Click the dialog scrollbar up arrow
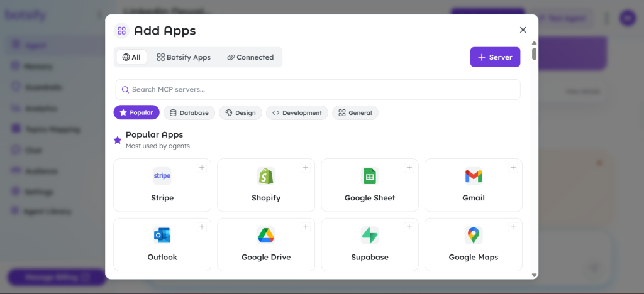The height and width of the screenshot is (294, 644). [535, 43]
